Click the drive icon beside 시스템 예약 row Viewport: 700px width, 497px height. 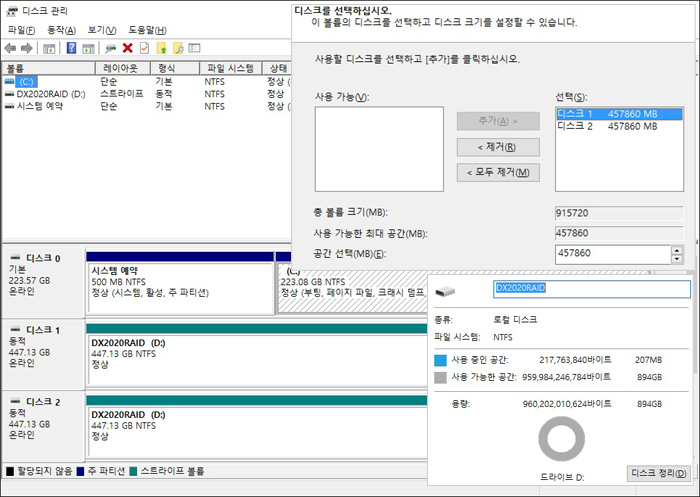point(9,106)
